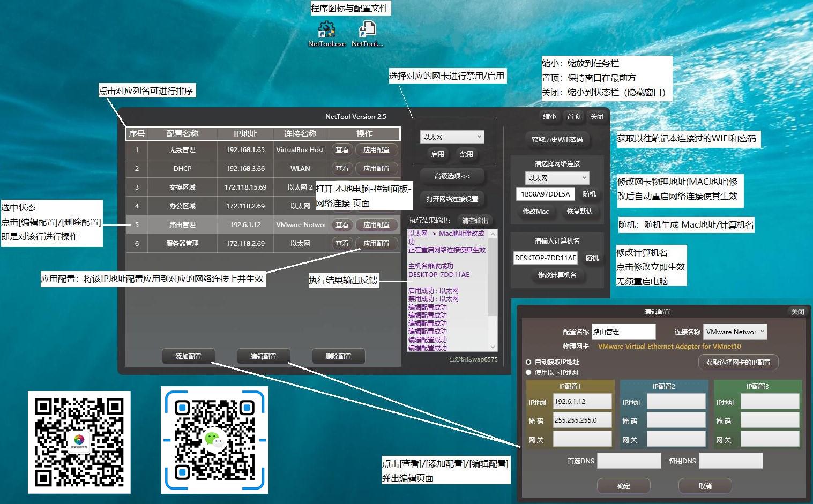Sort table by 配置名称 column header
813x504 pixels.
click(x=182, y=134)
